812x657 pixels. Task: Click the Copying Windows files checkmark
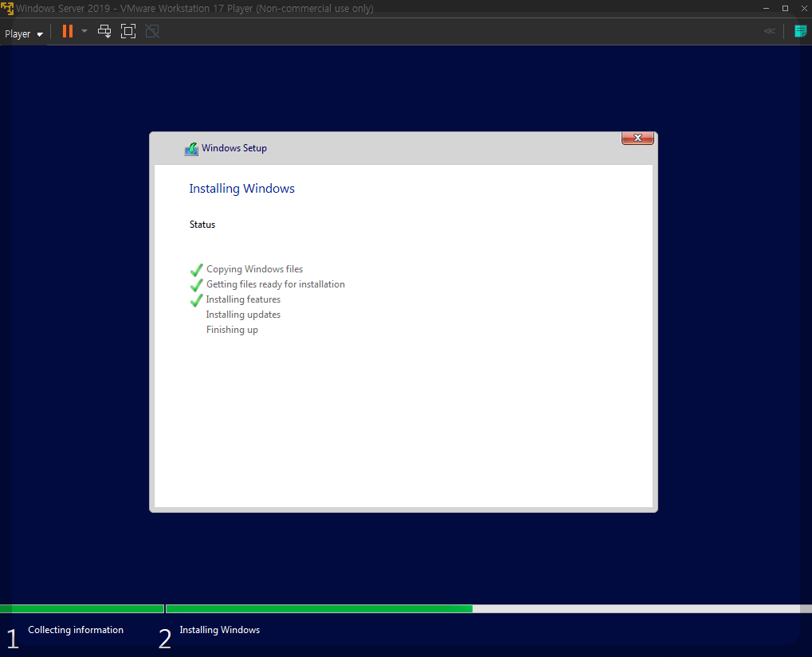tap(196, 270)
